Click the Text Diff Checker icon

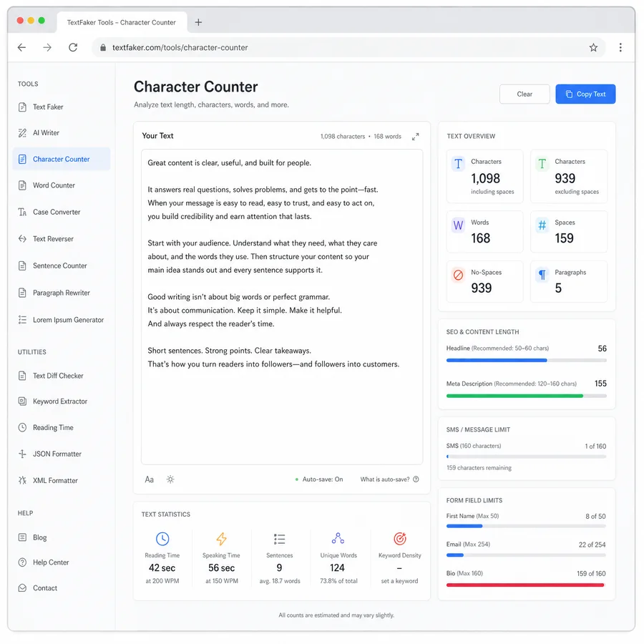[x=23, y=376]
